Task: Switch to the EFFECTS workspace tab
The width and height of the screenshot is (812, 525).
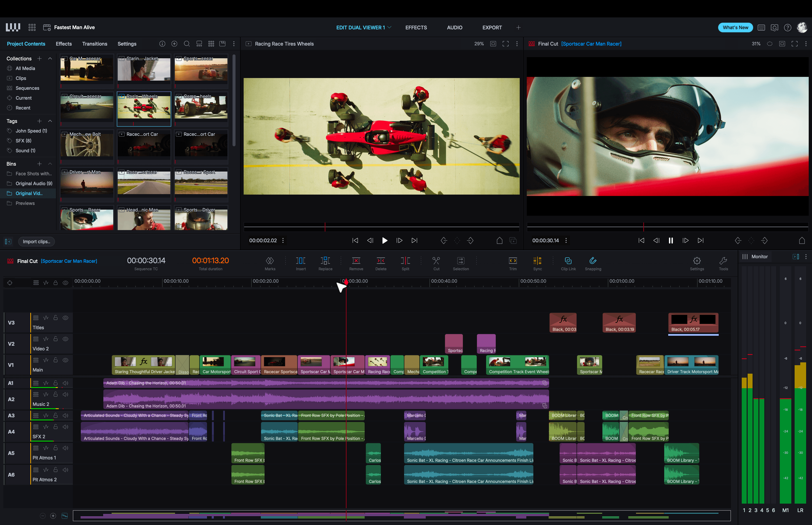Action: [x=416, y=28]
